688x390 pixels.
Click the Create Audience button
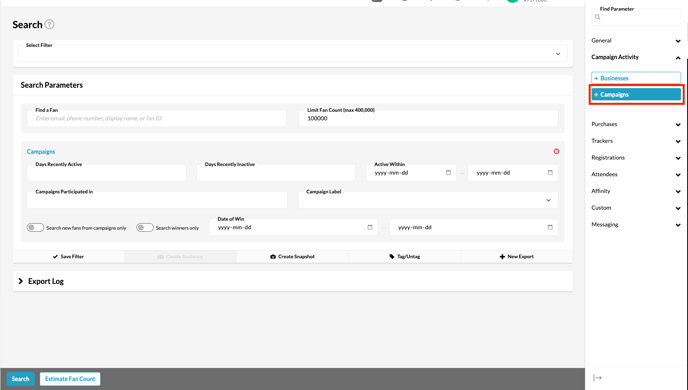(x=180, y=256)
